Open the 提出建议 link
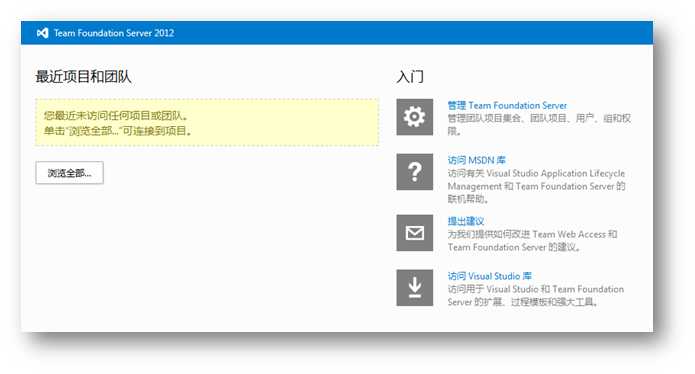This screenshot has height=374, width=695. (x=465, y=221)
